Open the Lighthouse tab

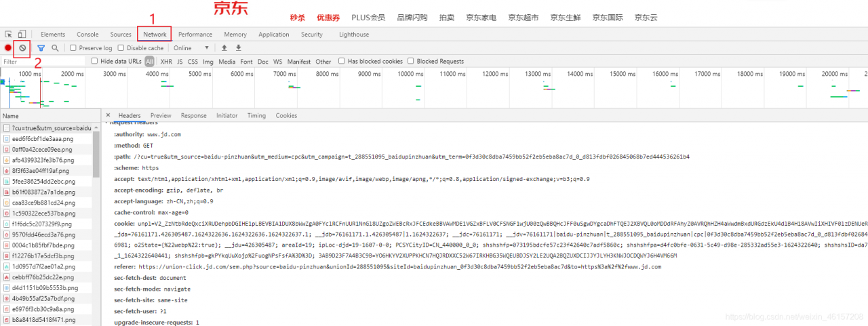coord(354,34)
